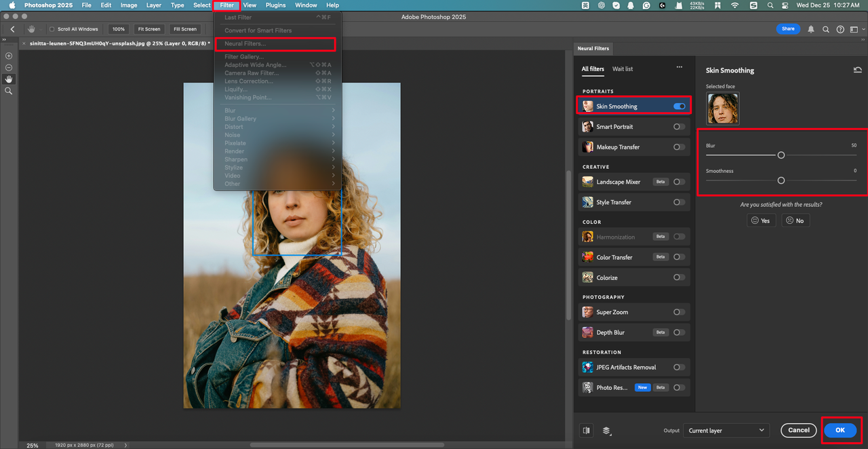Turn off the Skin Smoothing toggle
This screenshot has height=449, width=868.
click(x=679, y=106)
